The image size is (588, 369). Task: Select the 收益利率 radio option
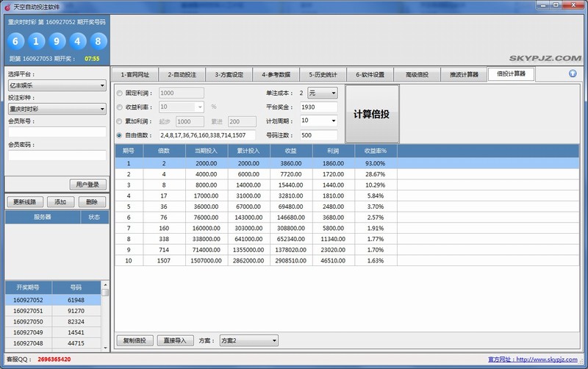(120, 107)
